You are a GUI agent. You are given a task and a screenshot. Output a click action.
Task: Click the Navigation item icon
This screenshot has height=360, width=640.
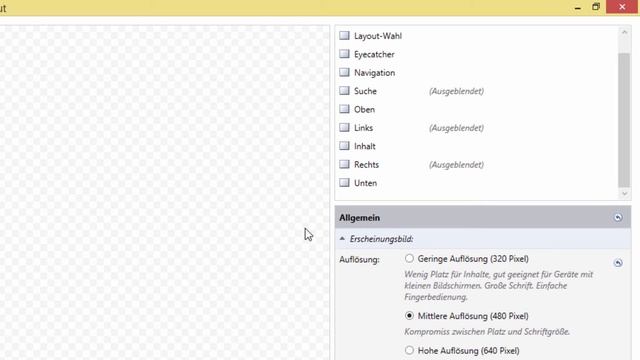[x=344, y=72]
